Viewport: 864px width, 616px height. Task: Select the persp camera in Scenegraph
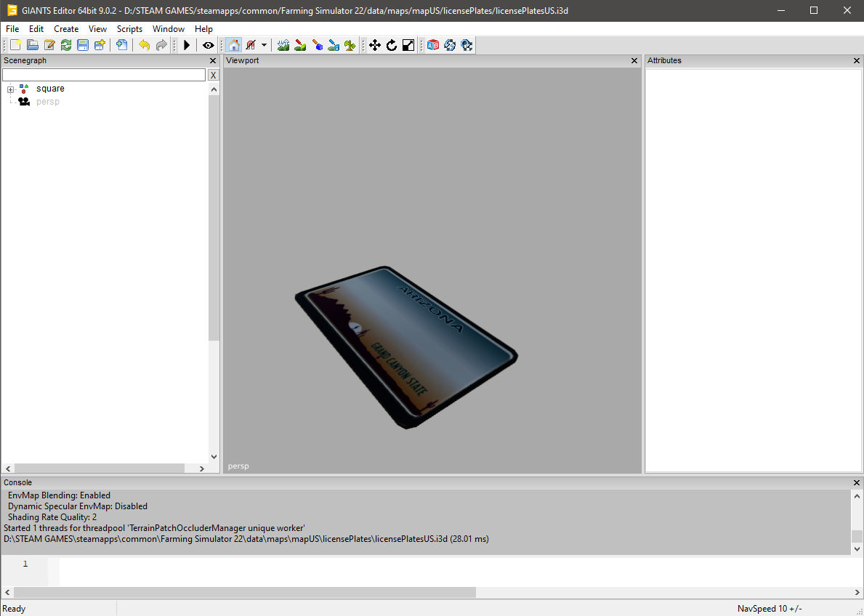pyautogui.click(x=47, y=102)
